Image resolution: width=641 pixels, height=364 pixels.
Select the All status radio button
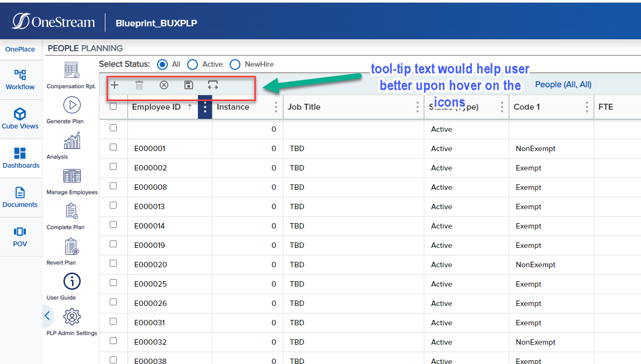pos(162,64)
